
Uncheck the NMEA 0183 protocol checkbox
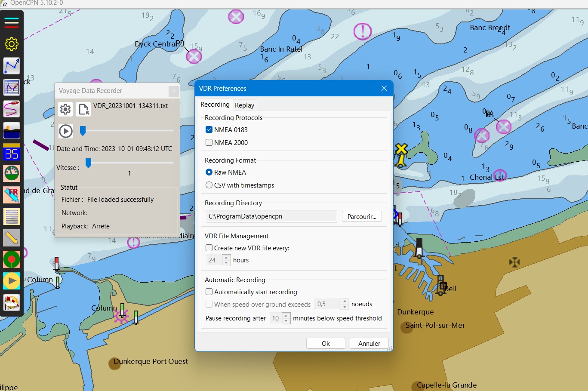209,129
